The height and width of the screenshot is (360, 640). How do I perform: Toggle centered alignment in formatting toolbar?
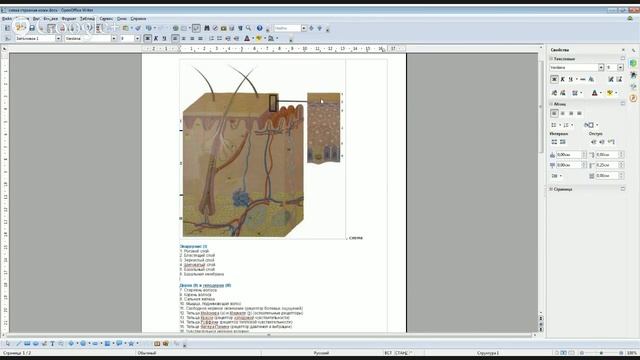coord(184,38)
